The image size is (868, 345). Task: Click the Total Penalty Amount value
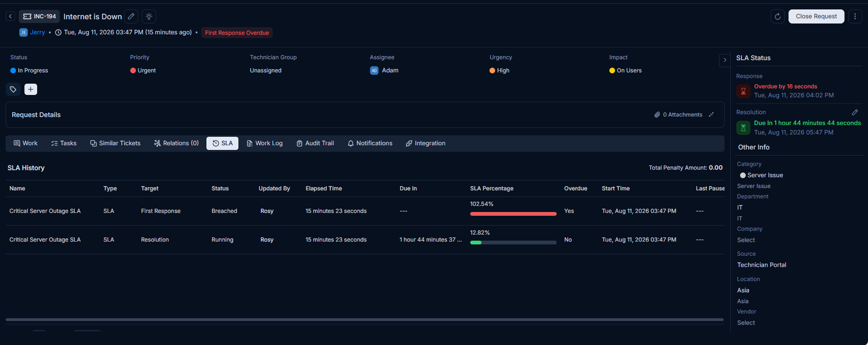pyautogui.click(x=716, y=168)
